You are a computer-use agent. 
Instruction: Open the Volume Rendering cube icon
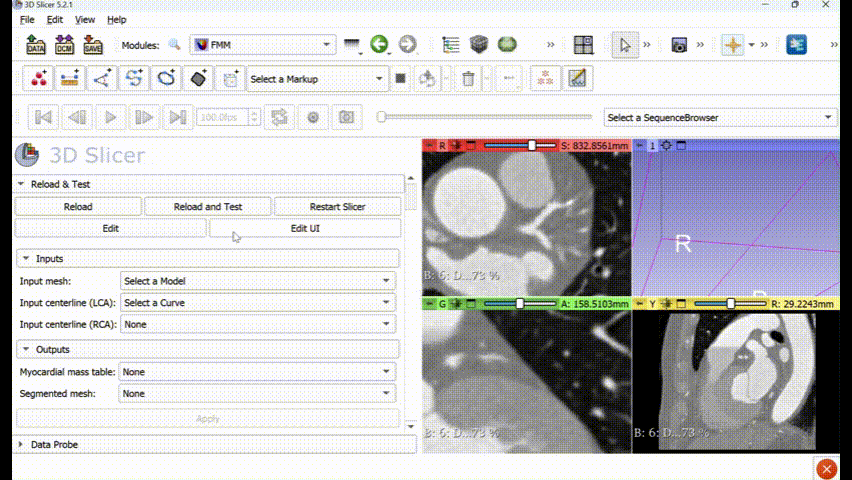click(x=479, y=45)
